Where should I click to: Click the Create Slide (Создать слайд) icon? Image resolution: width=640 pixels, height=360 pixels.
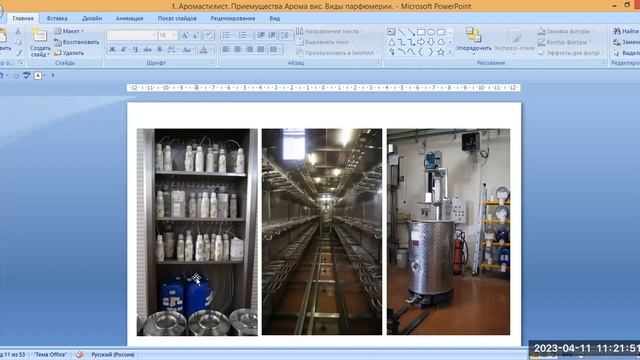point(40,36)
